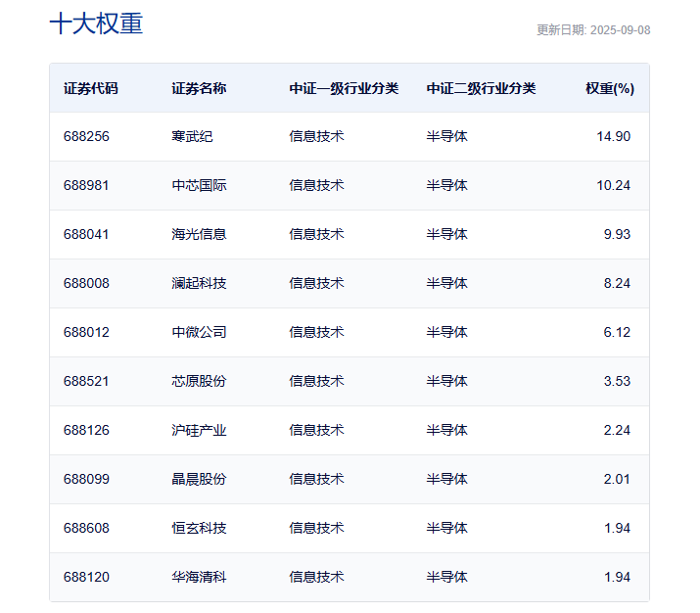The image size is (700, 613).
Task: Click security code 688256
Action: click(x=86, y=136)
